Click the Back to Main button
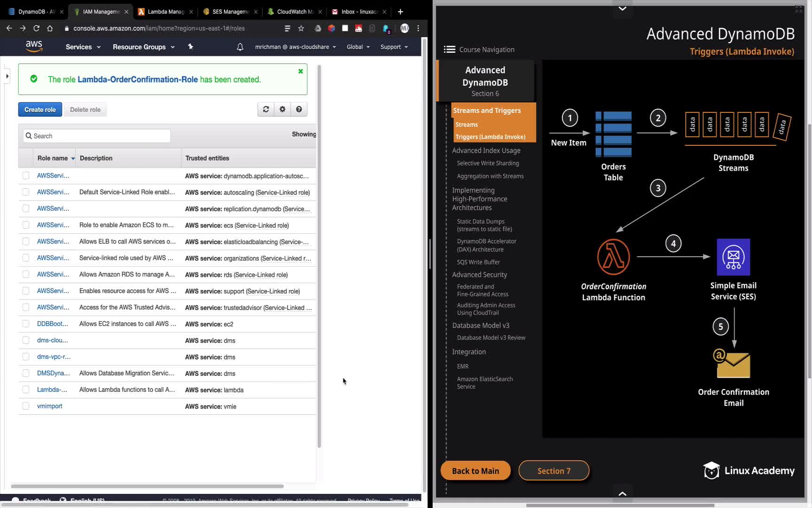Image resolution: width=812 pixels, height=508 pixels. tap(476, 471)
